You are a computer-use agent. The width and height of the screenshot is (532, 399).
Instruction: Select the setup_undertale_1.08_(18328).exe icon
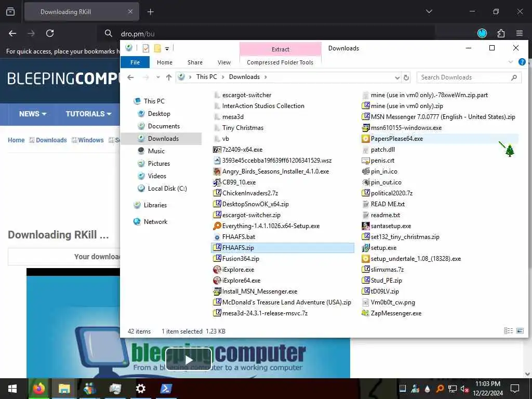pyautogui.click(x=365, y=259)
